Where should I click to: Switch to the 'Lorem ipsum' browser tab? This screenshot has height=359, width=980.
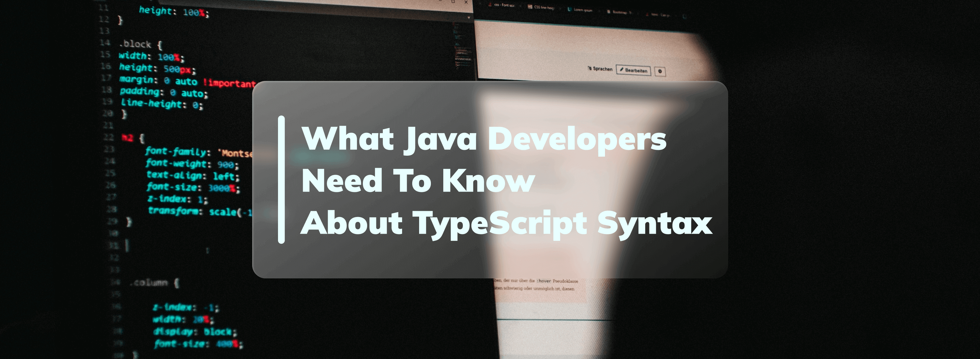[x=580, y=9]
